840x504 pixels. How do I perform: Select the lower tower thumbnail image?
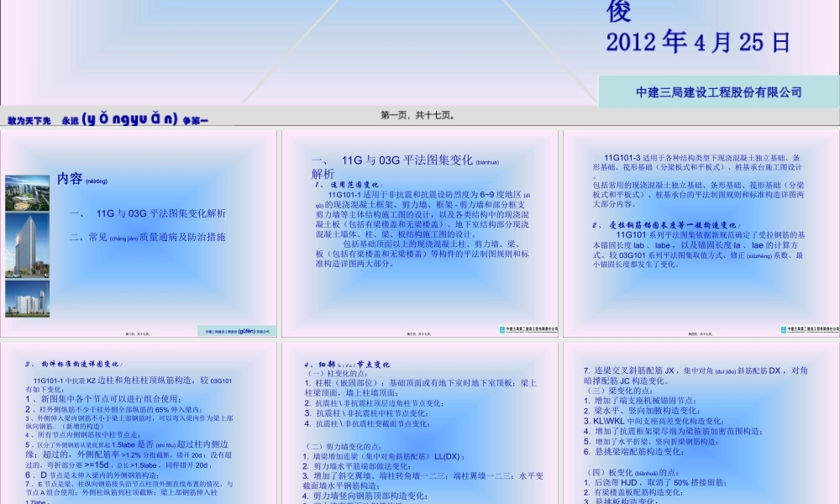(32, 304)
